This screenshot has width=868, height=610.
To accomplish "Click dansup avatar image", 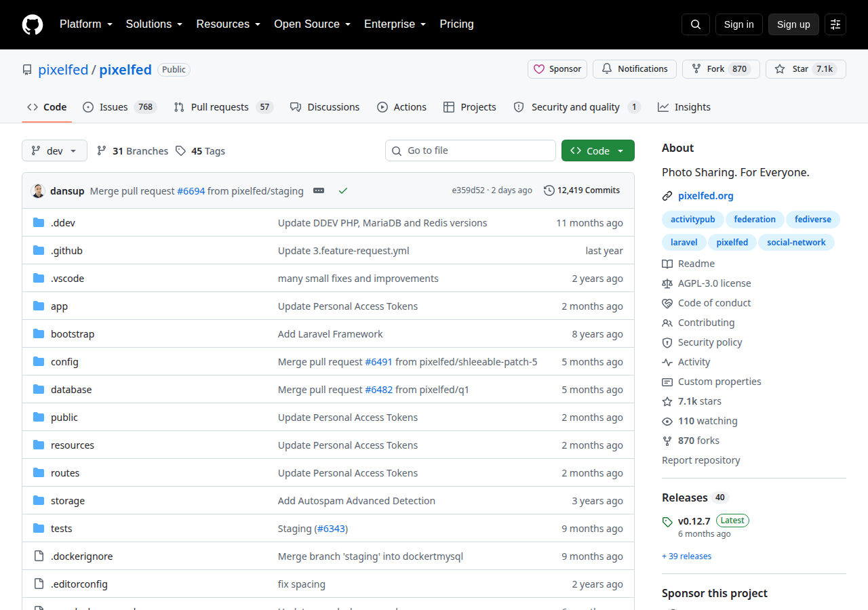I will pos(38,190).
